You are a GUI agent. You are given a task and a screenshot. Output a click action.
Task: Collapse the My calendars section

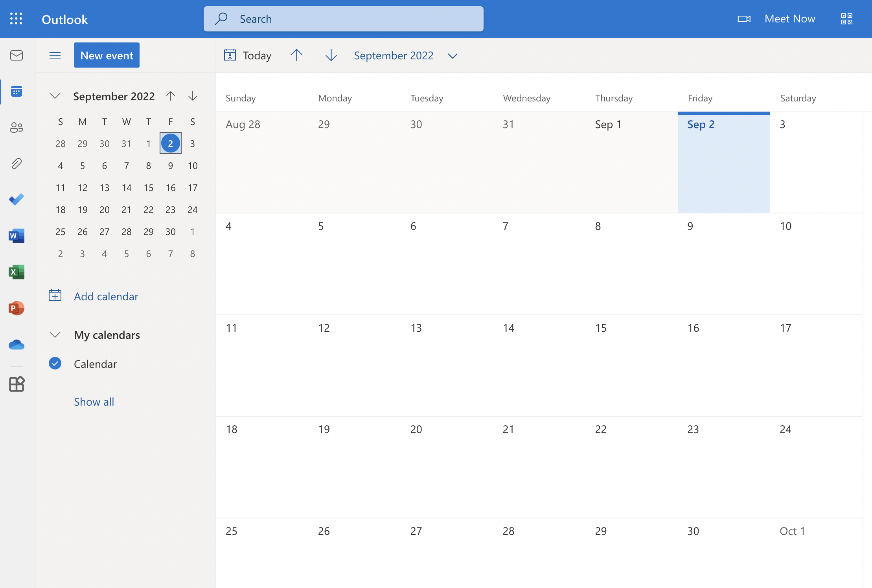tap(55, 334)
